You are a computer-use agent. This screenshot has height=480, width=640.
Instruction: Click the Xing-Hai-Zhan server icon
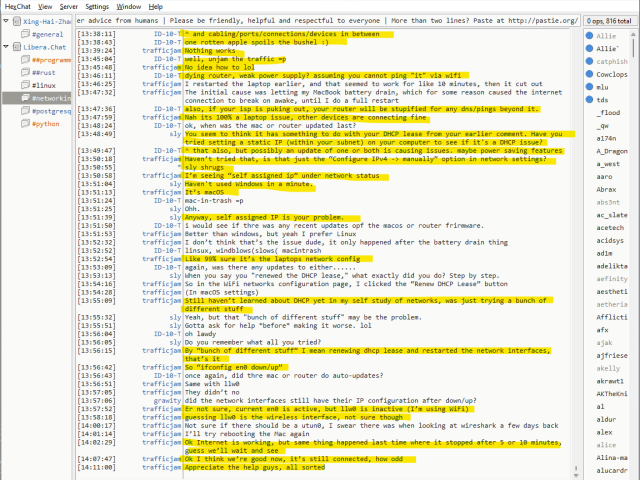click(x=17, y=21)
